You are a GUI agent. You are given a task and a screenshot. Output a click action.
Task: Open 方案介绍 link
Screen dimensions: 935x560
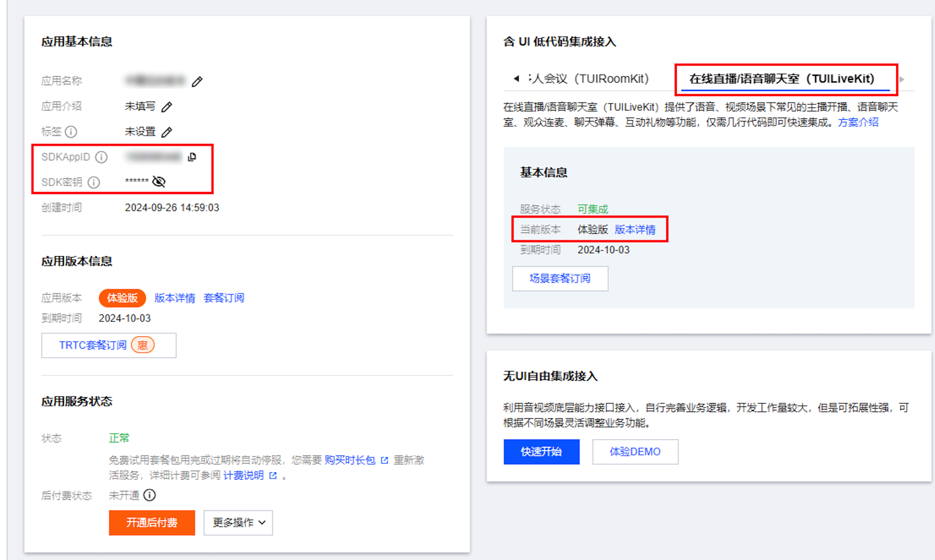pyautogui.click(x=858, y=122)
